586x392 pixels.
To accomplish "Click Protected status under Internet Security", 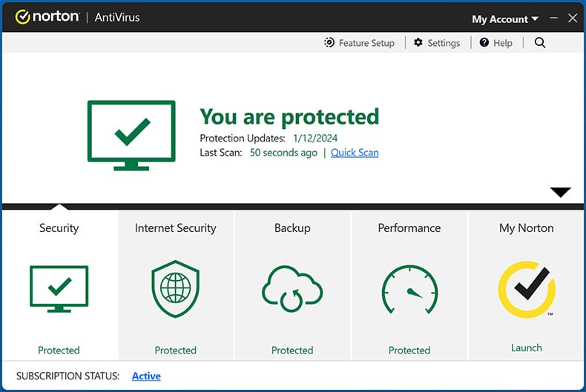I will click(175, 351).
